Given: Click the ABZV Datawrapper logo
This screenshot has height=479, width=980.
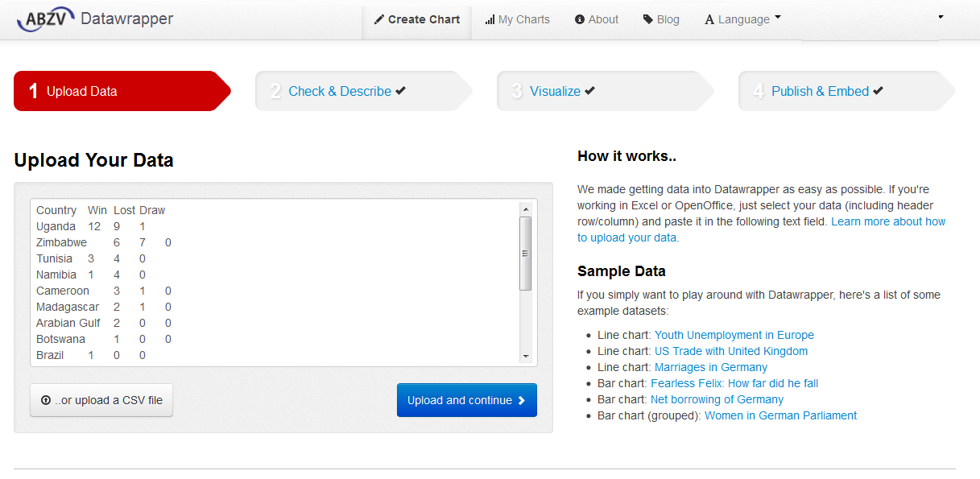Looking at the screenshot, I should [95, 19].
